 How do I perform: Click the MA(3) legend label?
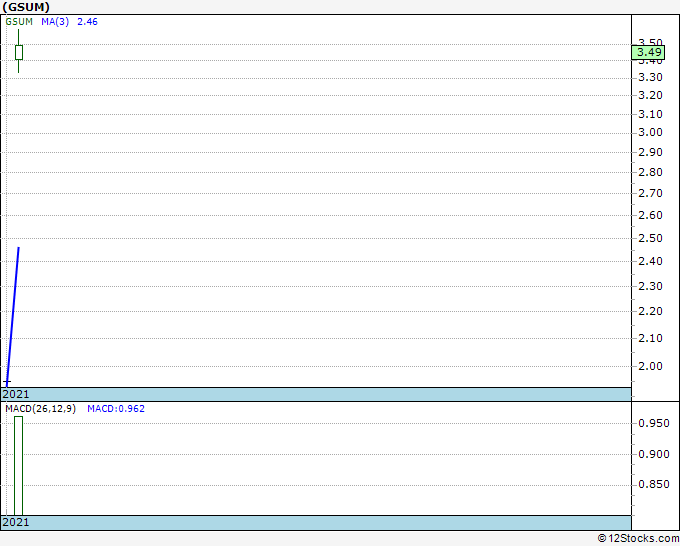pyautogui.click(x=55, y=22)
